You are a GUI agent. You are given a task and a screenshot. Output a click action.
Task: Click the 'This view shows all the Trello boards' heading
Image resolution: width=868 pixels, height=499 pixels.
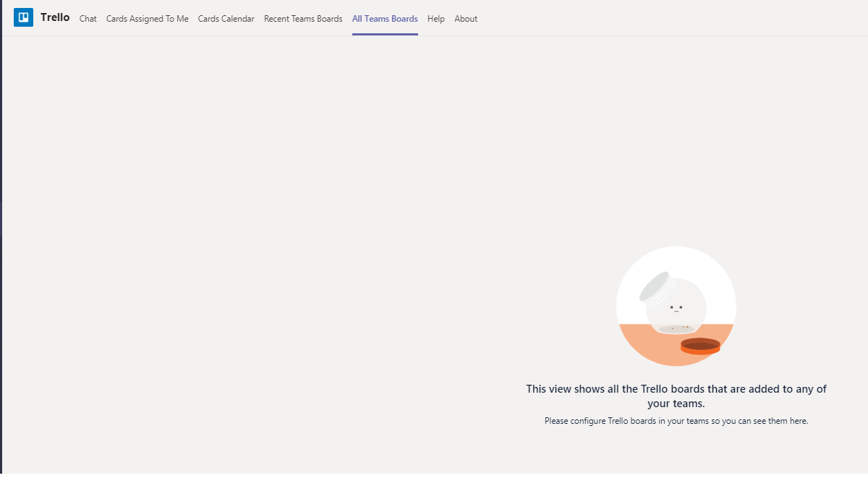(x=676, y=396)
